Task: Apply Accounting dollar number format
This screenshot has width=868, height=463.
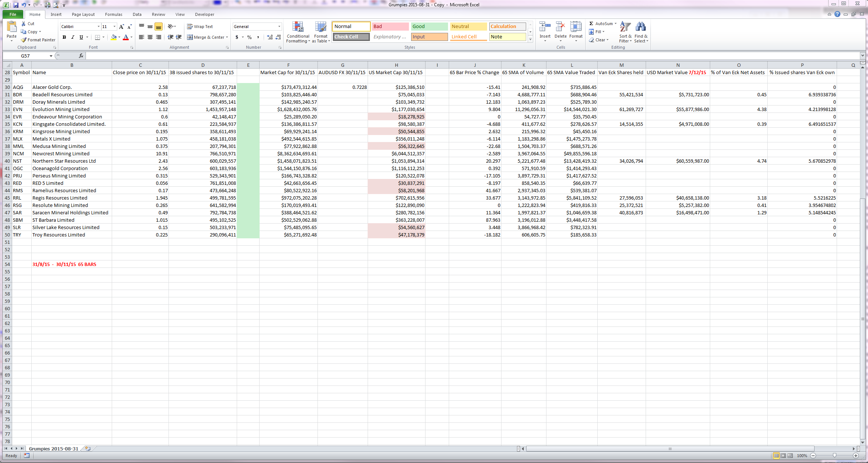Action: point(237,37)
